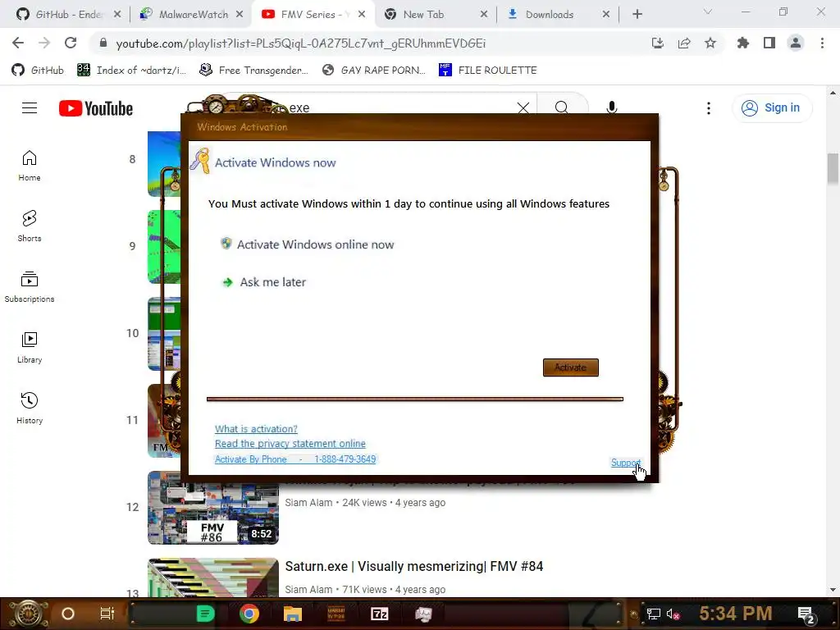Screen dimensions: 840x630
Task: Open Cortana circle on taskbar
Action: coord(68,614)
